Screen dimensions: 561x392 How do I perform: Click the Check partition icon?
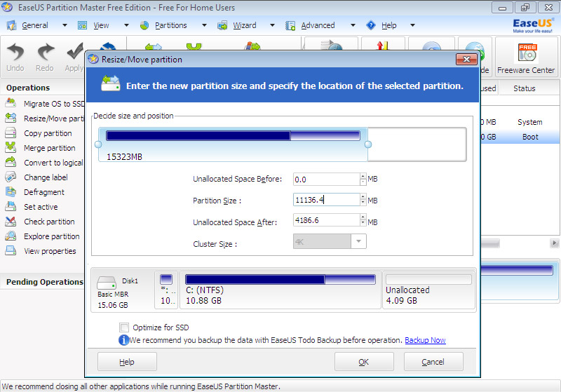(11, 222)
